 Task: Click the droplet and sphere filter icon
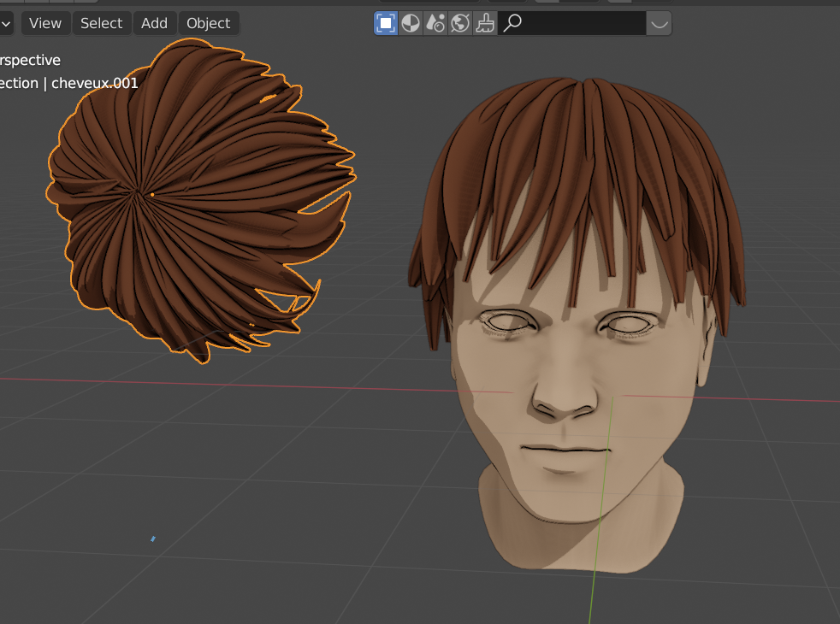pyautogui.click(x=435, y=23)
